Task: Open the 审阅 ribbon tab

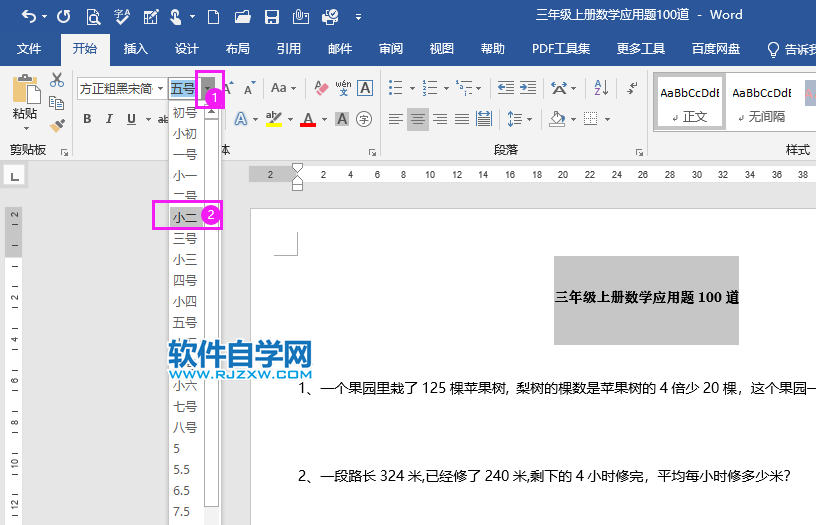Action: point(391,49)
